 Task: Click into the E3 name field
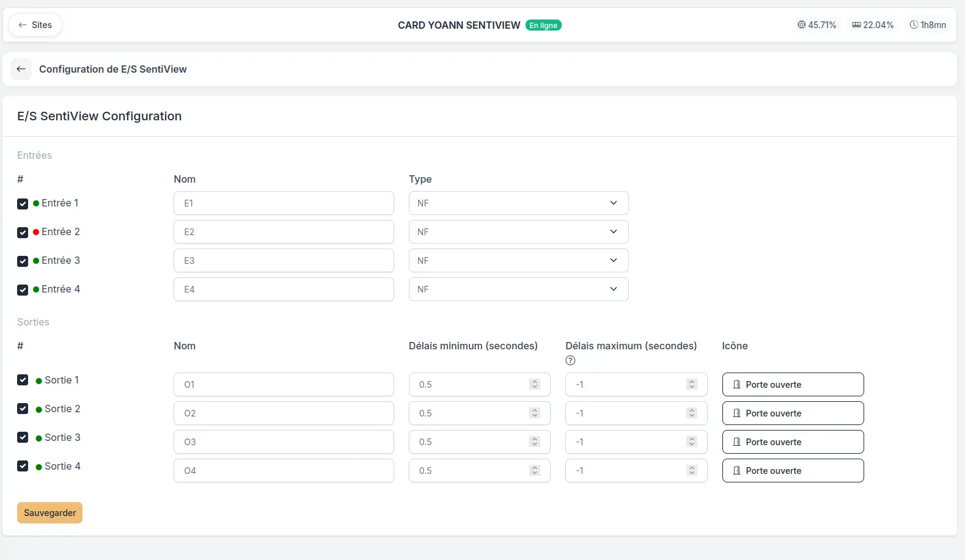pos(284,261)
